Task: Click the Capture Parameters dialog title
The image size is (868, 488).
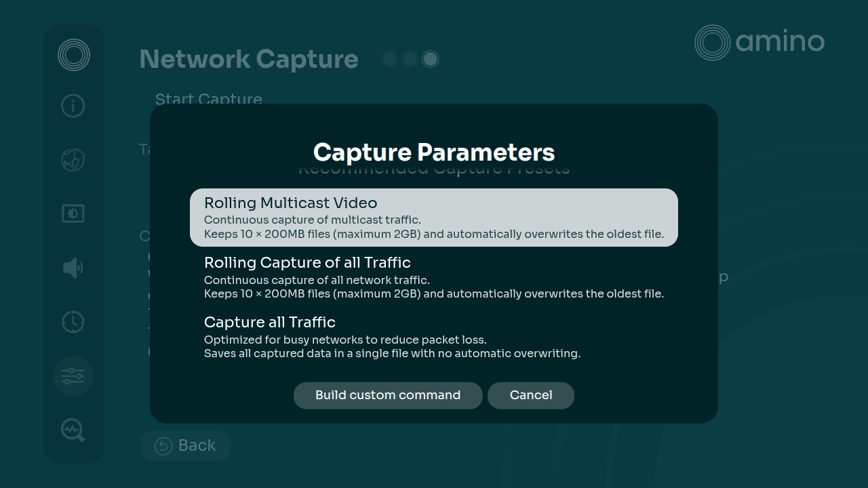Action: pos(433,152)
